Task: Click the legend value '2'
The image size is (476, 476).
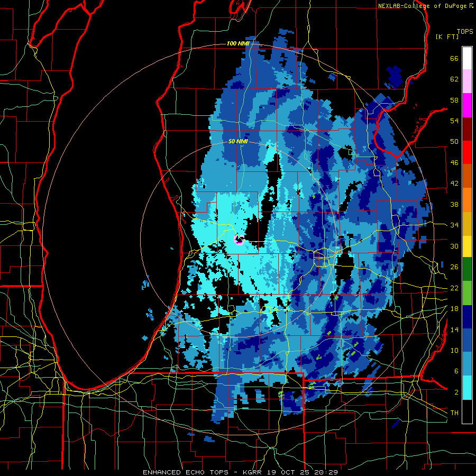Action: 456,392
